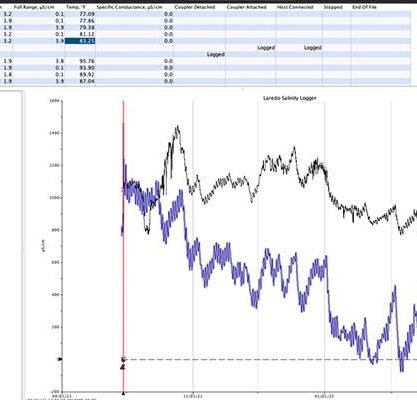Select Logged cell under Coupler Attached
Screen dimensions: 417x400
click(266, 48)
